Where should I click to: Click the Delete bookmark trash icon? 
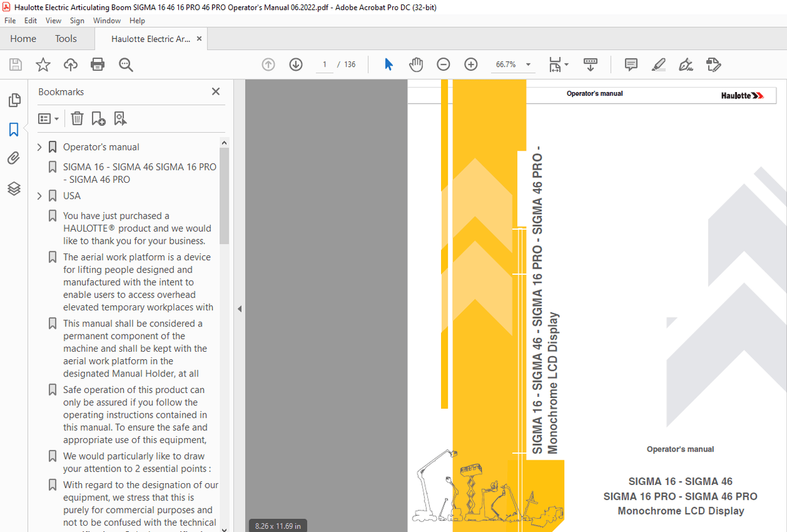pyautogui.click(x=77, y=118)
